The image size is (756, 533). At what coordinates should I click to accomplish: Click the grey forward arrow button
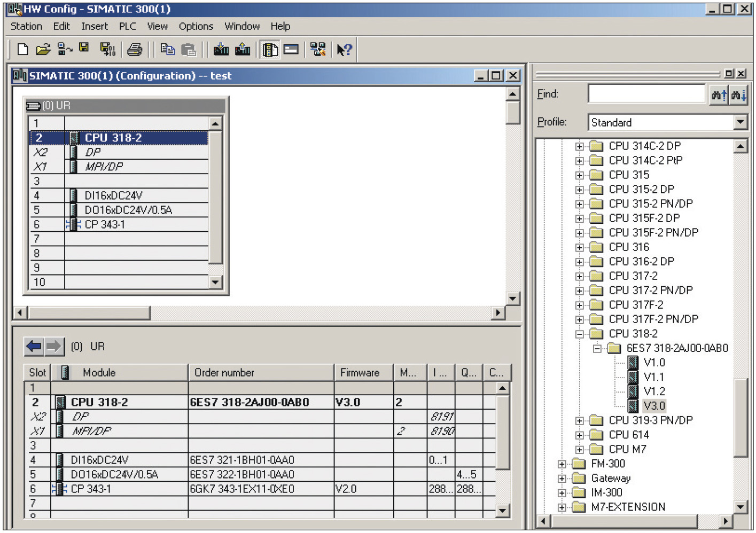coord(54,347)
